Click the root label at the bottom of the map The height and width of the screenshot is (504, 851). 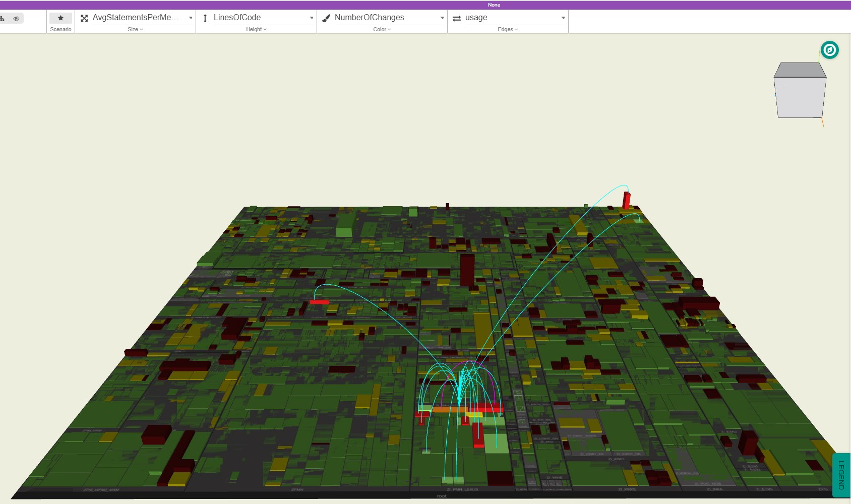click(441, 497)
